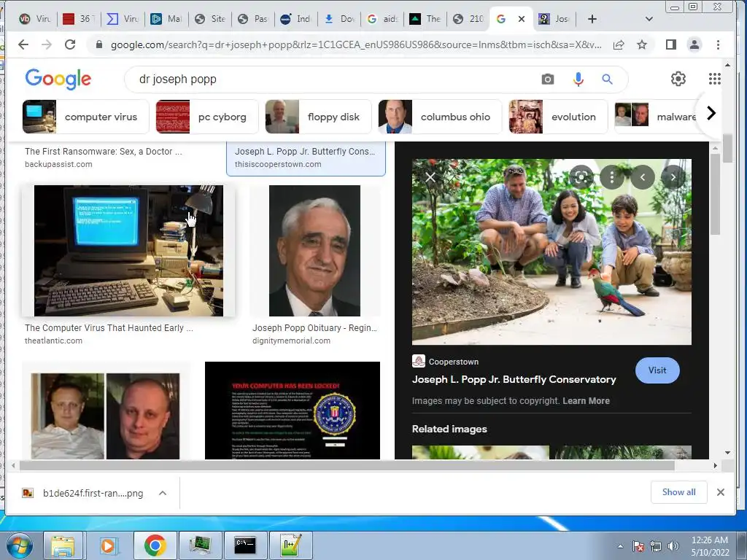
Task: Click the Chrome taskbar icon
Action: (x=155, y=545)
